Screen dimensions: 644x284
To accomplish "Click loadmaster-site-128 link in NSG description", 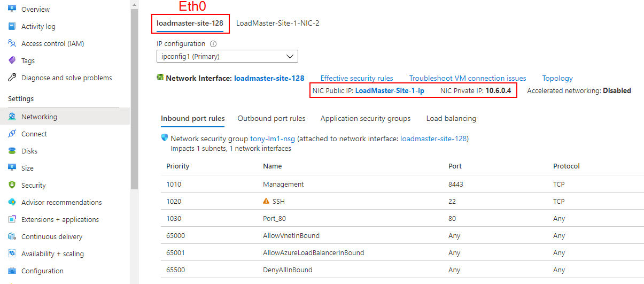I will (433, 139).
